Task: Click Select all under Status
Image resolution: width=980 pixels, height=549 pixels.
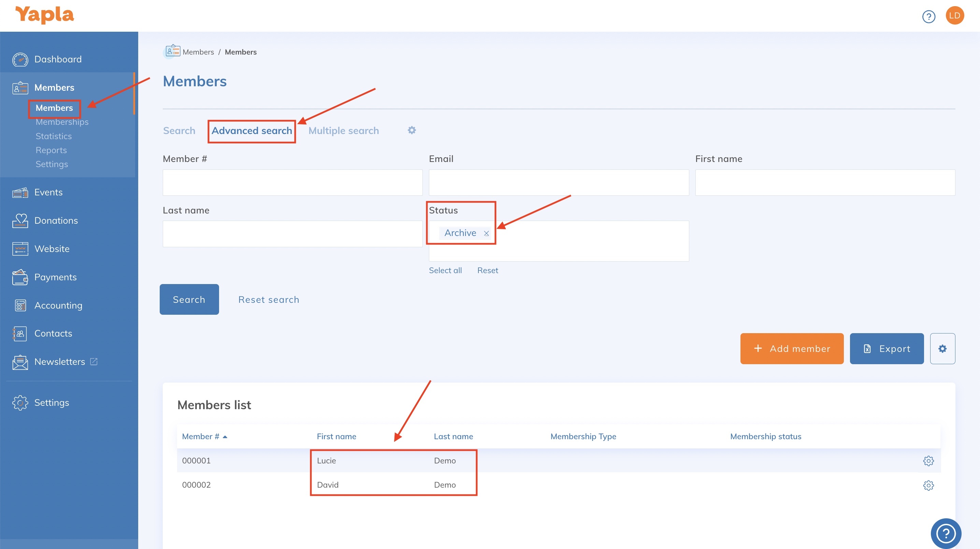Action: [445, 270]
